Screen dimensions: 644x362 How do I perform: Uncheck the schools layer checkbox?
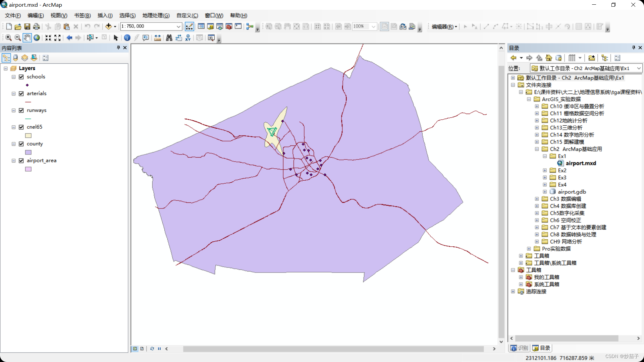[x=21, y=77]
